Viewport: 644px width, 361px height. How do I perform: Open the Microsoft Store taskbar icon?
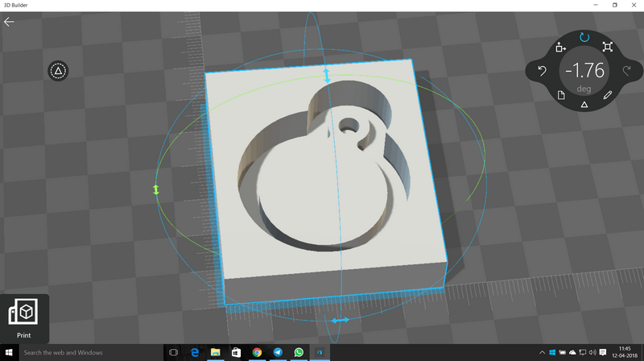click(x=236, y=352)
